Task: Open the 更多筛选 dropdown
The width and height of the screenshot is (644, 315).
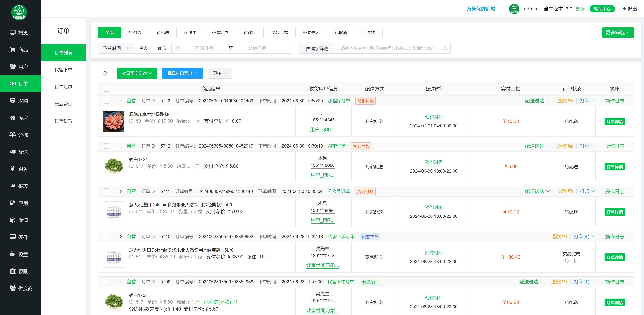Action: pyautogui.click(x=618, y=32)
